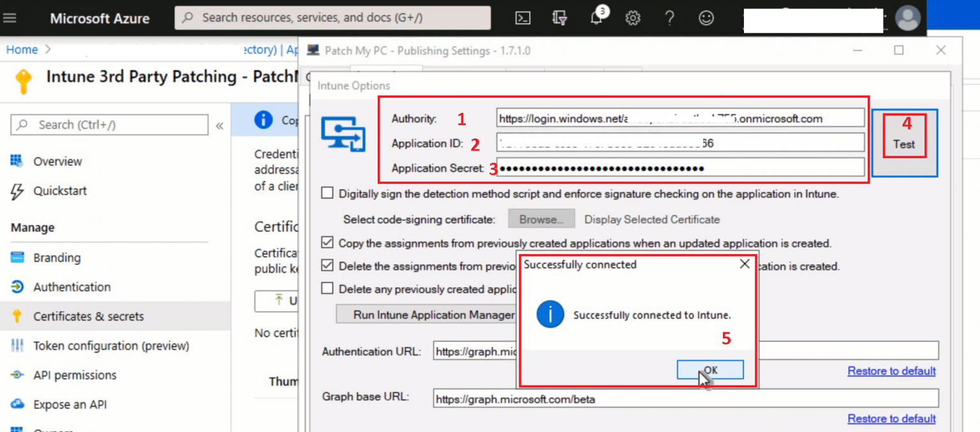The width and height of the screenshot is (980, 432).
Task: Click the Patch My PC title bar icon
Action: click(313, 50)
